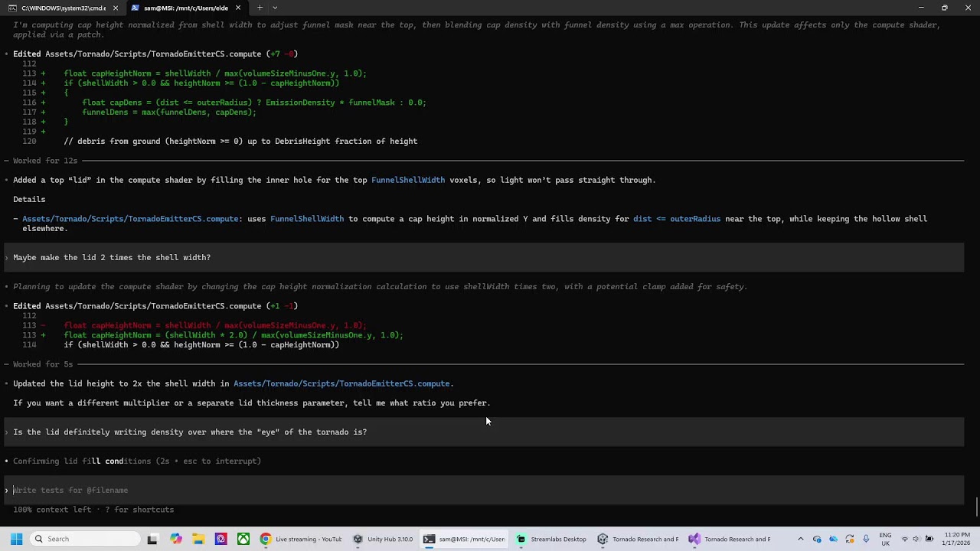Switch to Unity Hub 3.10.0 taskbar item

(x=383, y=539)
